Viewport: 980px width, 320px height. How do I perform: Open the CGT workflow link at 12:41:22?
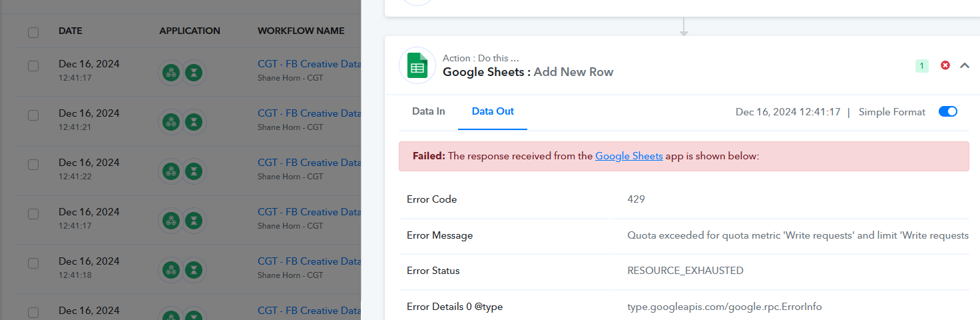[309, 163]
